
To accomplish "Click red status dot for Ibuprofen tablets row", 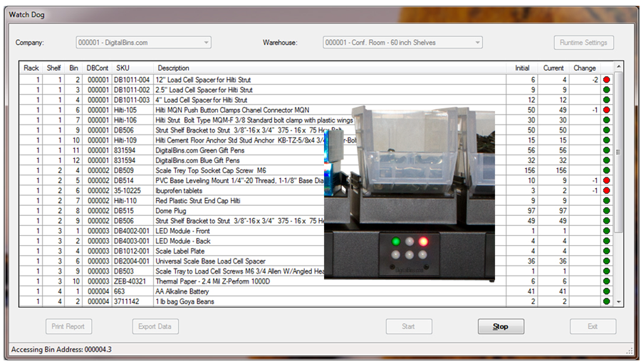I will tap(606, 191).
